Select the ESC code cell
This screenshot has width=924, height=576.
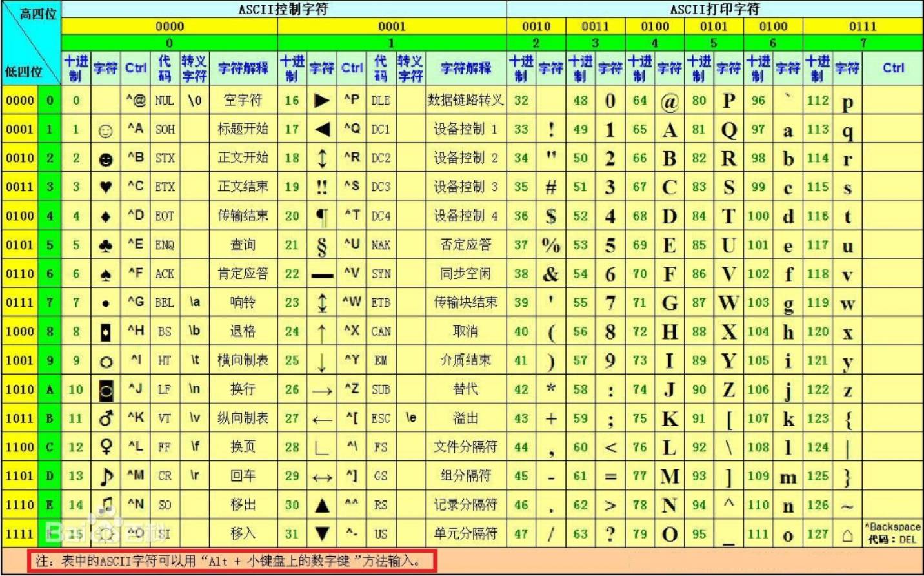pos(380,418)
